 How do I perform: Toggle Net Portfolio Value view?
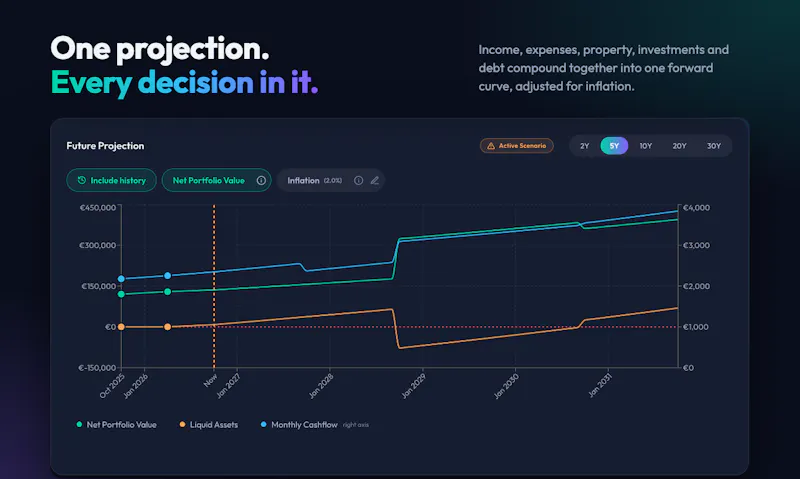216,180
